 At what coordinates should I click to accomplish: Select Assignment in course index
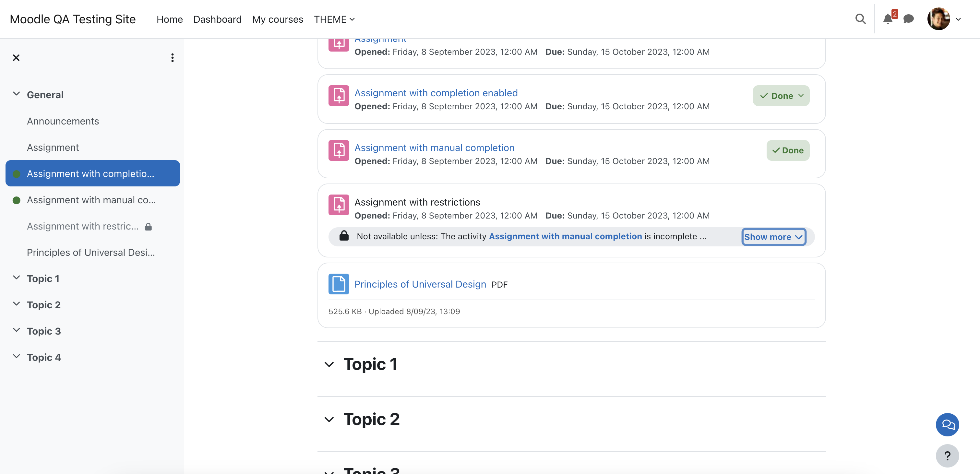[x=53, y=147]
